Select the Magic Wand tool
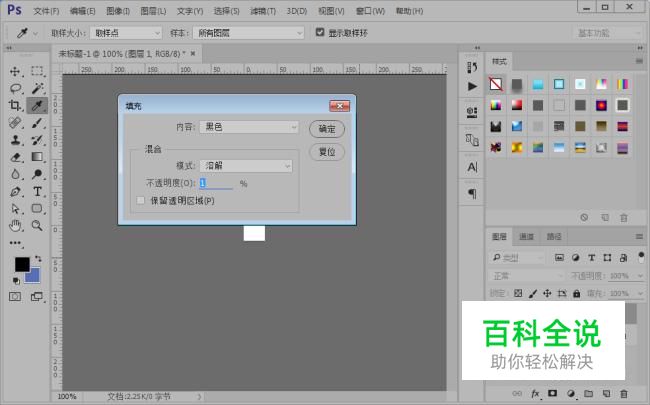This screenshot has width=650, height=405. coord(37,88)
